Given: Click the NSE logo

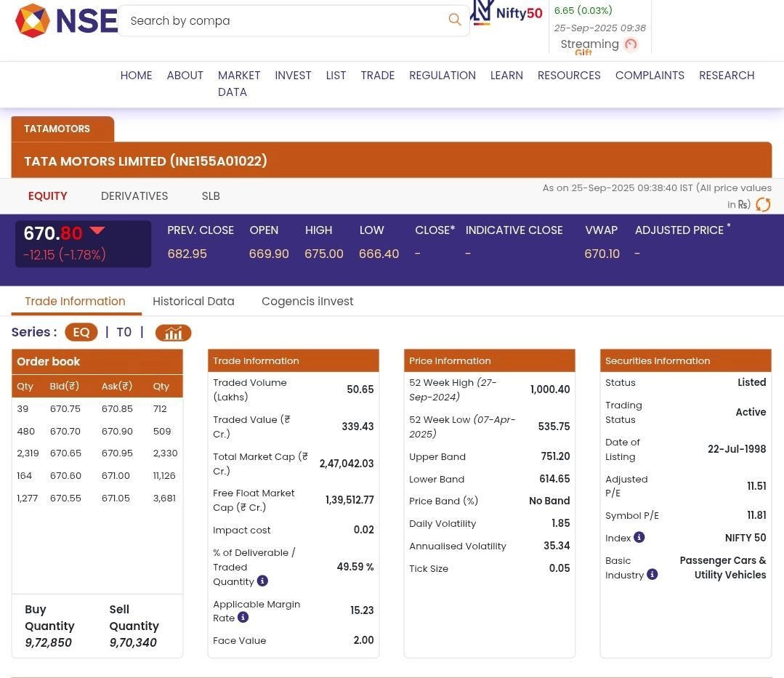Looking at the screenshot, I should [66, 20].
